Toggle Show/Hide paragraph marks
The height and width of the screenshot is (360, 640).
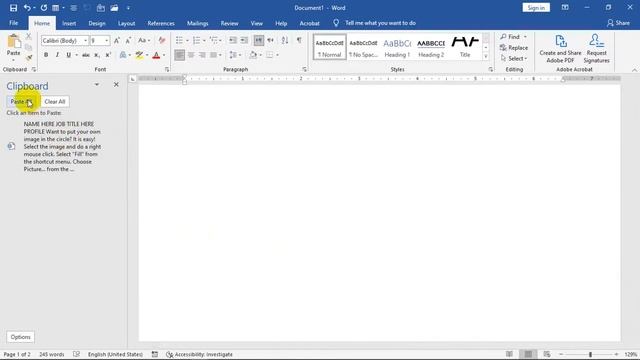[299, 40]
